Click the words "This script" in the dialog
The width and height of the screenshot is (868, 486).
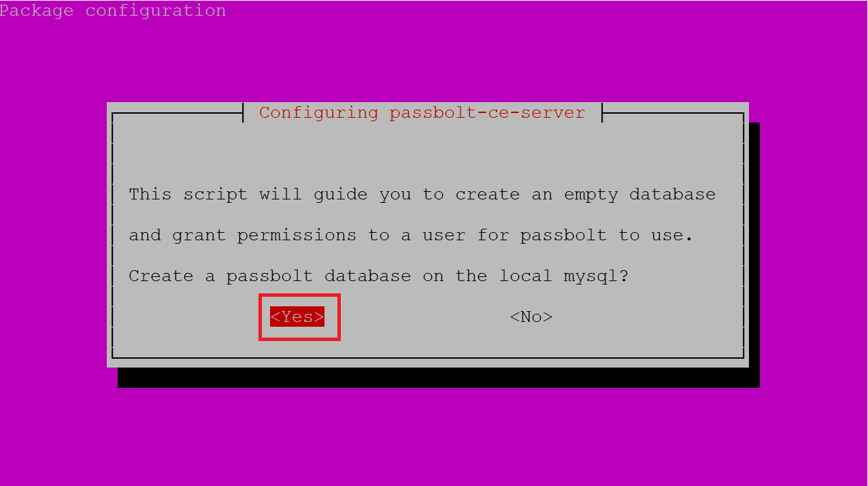coord(188,194)
